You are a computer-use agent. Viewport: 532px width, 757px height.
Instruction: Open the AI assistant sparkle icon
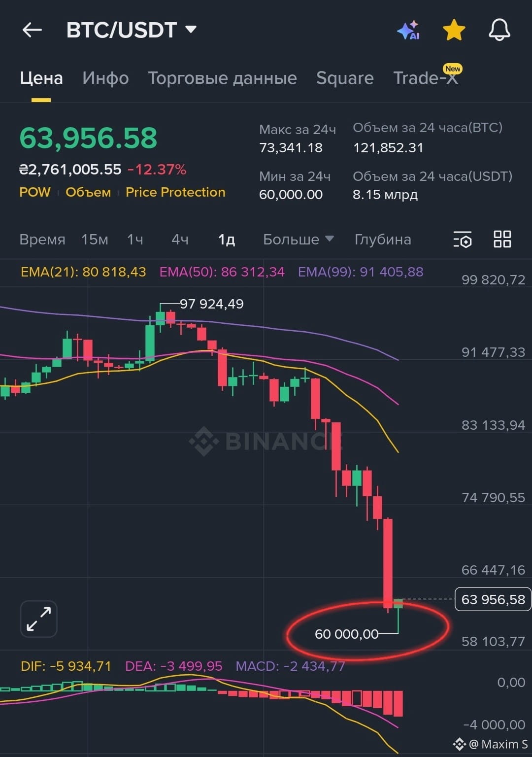click(x=408, y=30)
